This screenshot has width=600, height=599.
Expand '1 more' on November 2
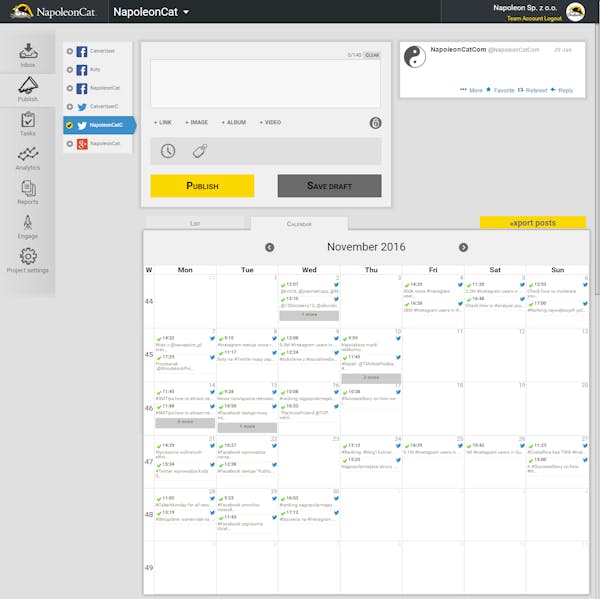pyautogui.click(x=309, y=315)
